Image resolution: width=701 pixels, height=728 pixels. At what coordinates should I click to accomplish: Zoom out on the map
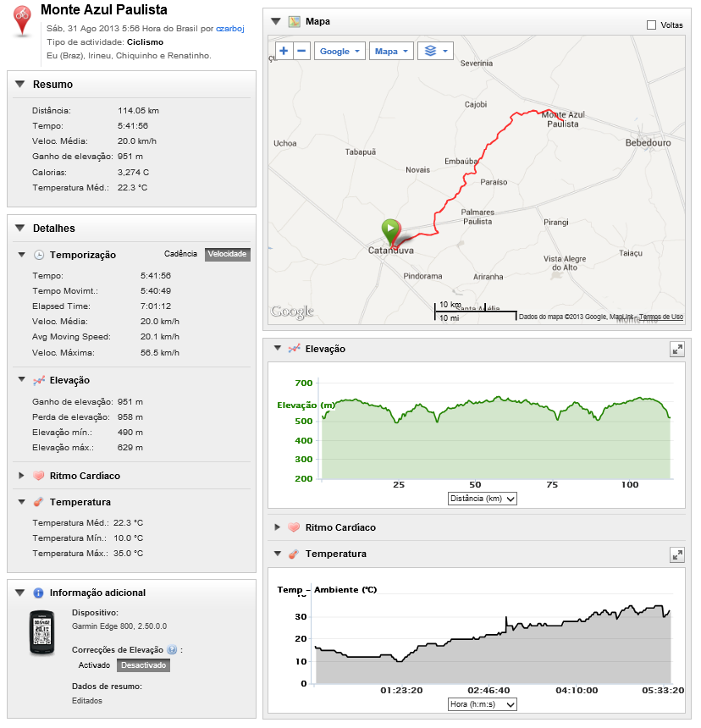303,50
